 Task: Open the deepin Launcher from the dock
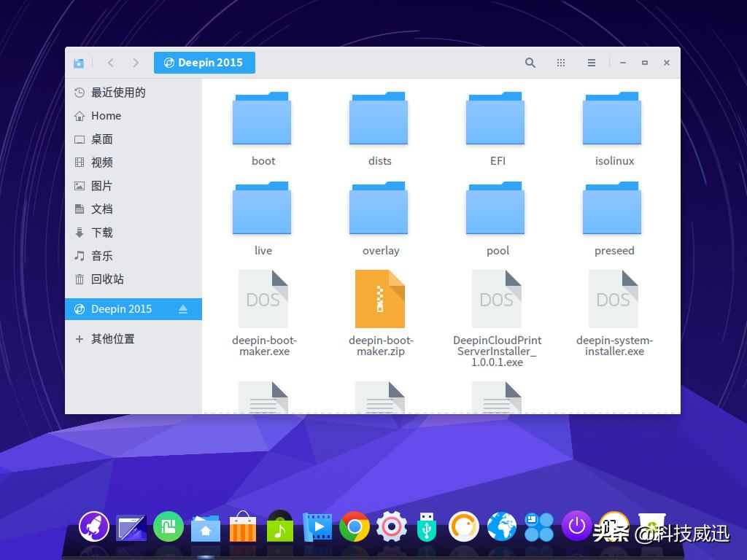(93, 526)
